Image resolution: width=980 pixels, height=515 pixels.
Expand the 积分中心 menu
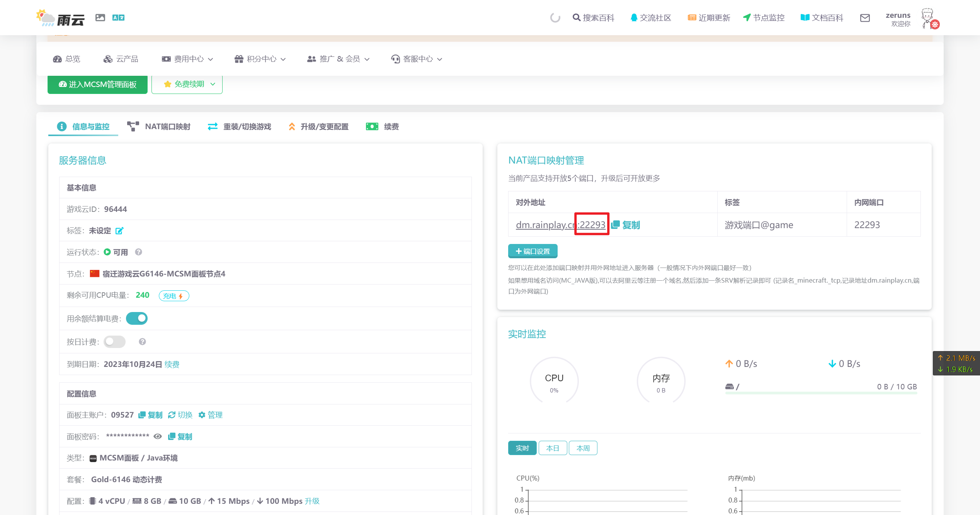tap(260, 59)
